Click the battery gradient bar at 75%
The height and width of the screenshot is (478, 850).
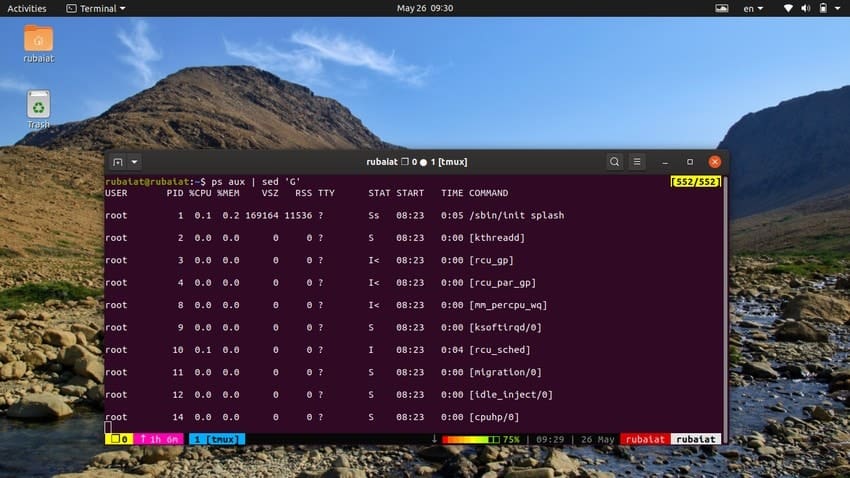click(470, 439)
